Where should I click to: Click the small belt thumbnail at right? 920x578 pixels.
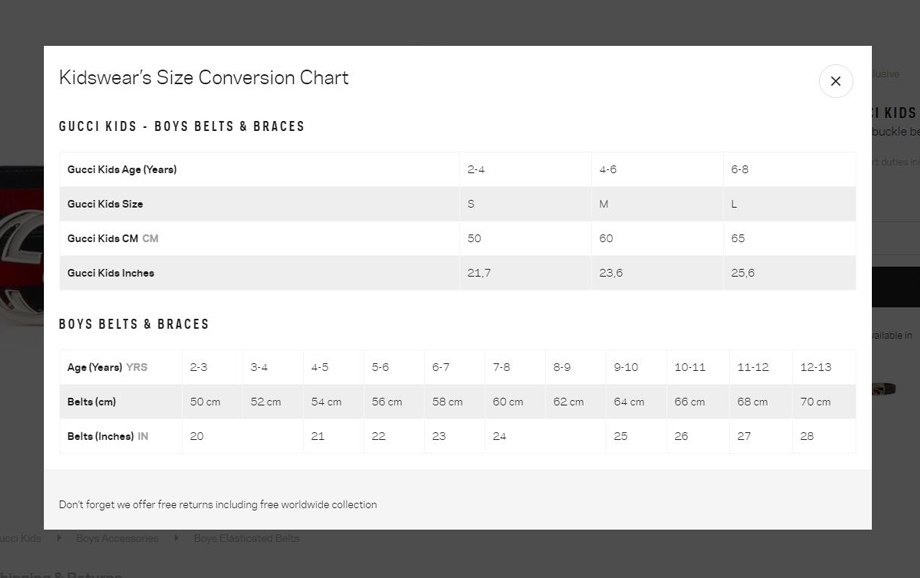pos(884,389)
